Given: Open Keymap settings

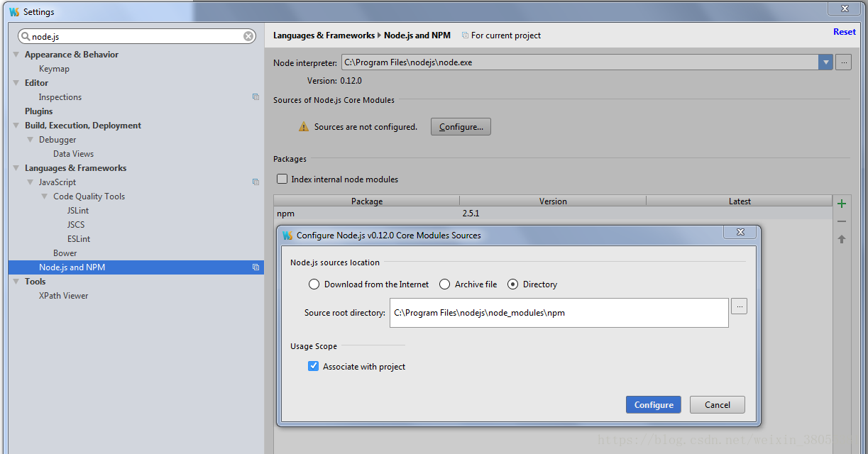Looking at the screenshot, I should click(54, 69).
